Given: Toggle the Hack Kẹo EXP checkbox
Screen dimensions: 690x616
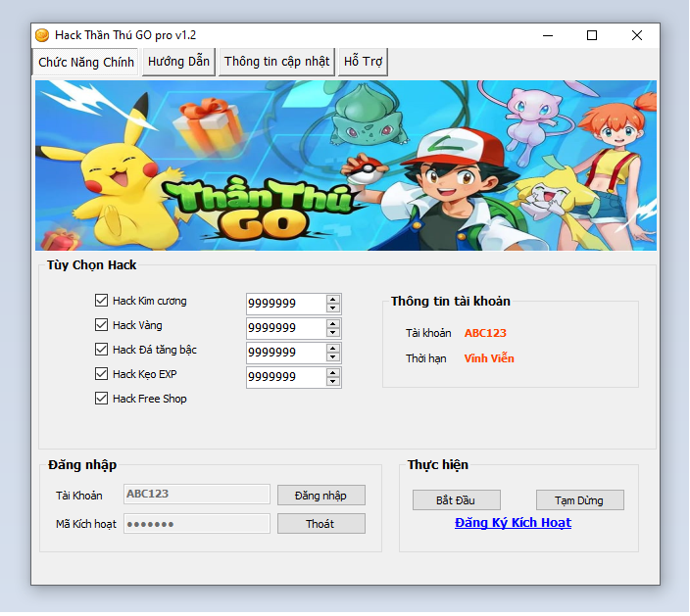Looking at the screenshot, I should 101,374.
